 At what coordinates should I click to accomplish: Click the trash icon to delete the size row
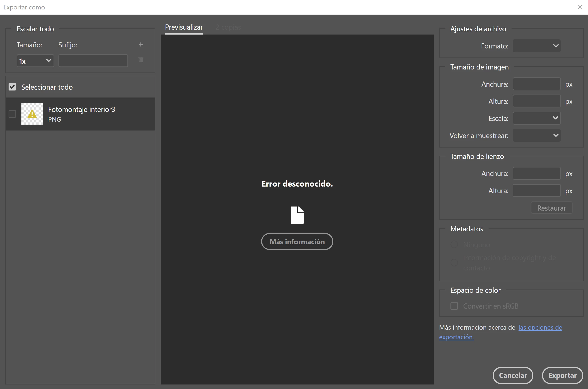tap(141, 60)
